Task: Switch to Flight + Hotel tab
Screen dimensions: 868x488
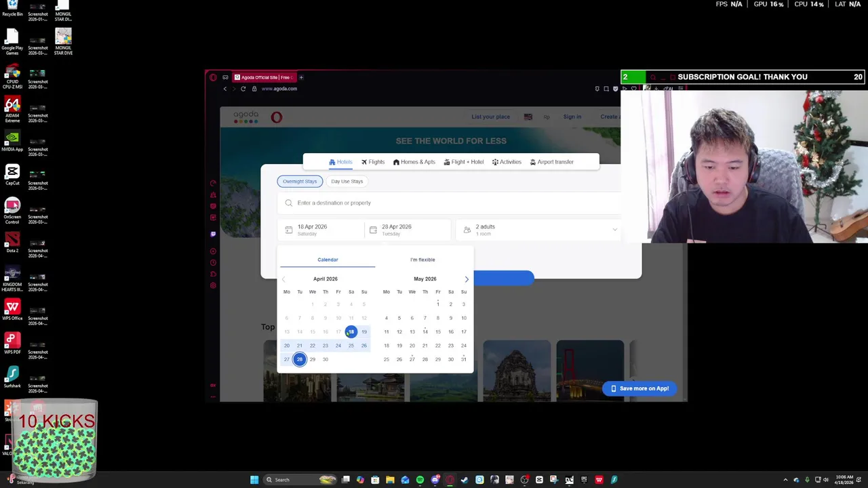Action: (x=464, y=162)
